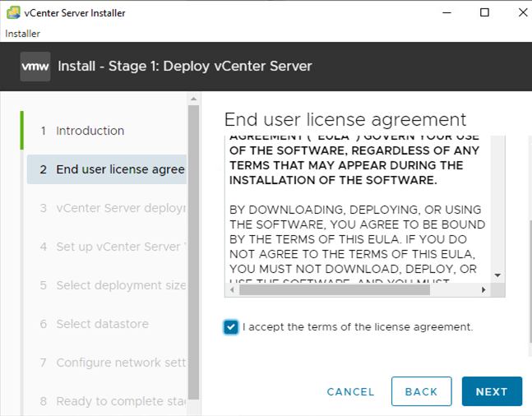Open the Installer menu
The height and width of the screenshot is (416, 532).
22,34
